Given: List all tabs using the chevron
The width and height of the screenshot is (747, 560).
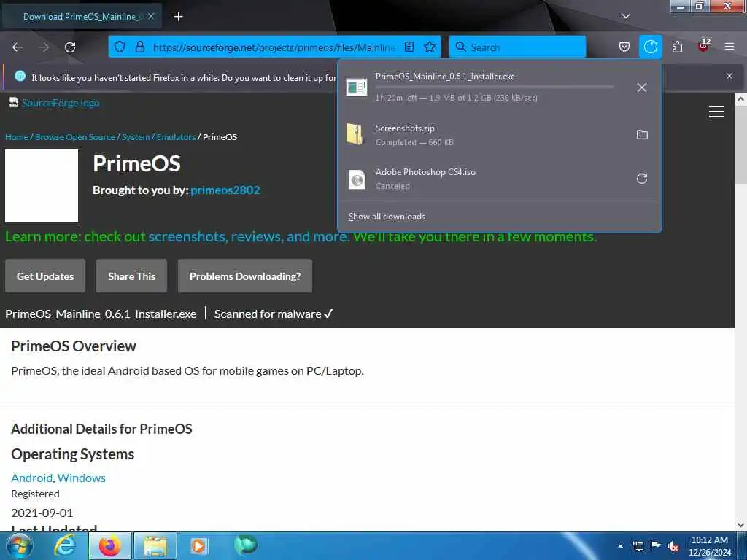Looking at the screenshot, I should pos(625,16).
